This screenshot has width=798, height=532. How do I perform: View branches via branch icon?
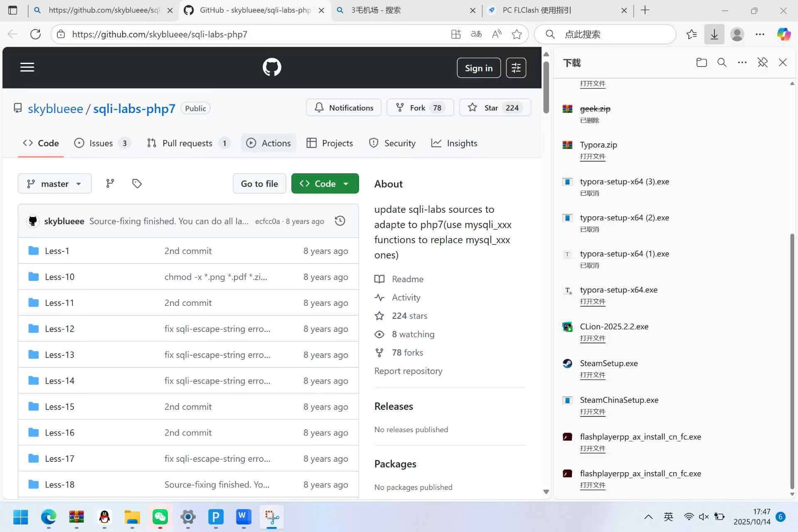pyautogui.click(x=110, y=183)
